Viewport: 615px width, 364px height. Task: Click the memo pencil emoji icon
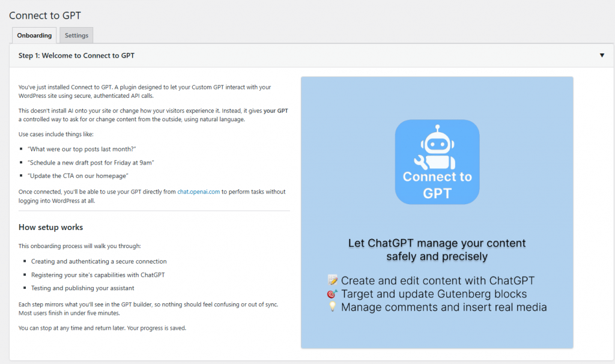point(333,280)
